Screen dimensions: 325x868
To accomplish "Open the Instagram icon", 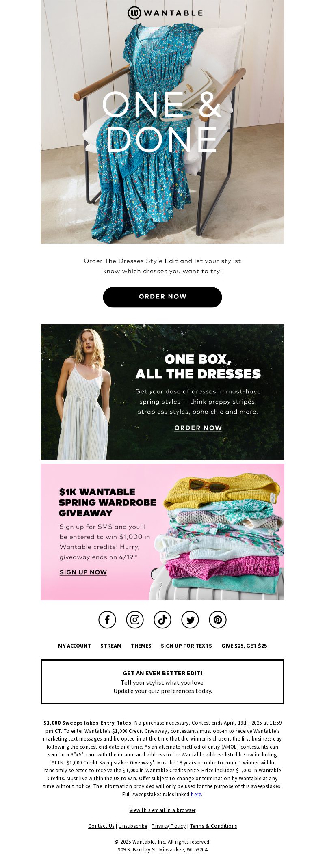I will pyautogui.click(x=135, y=620).
